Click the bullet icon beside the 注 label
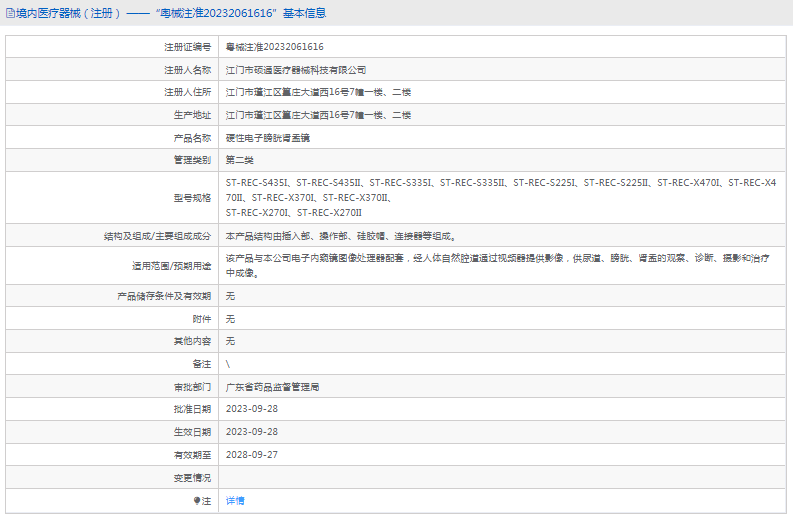The height and width of the screenshot is (522, 793). 197,501
